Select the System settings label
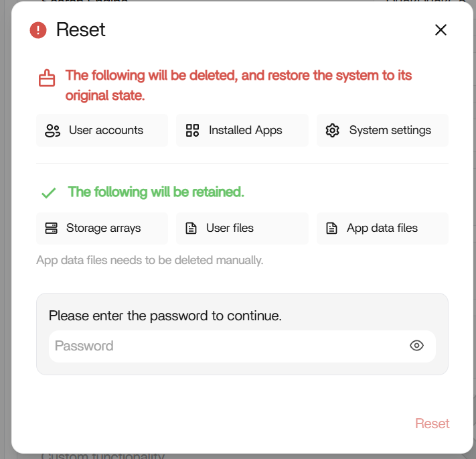 pos(390,131)
